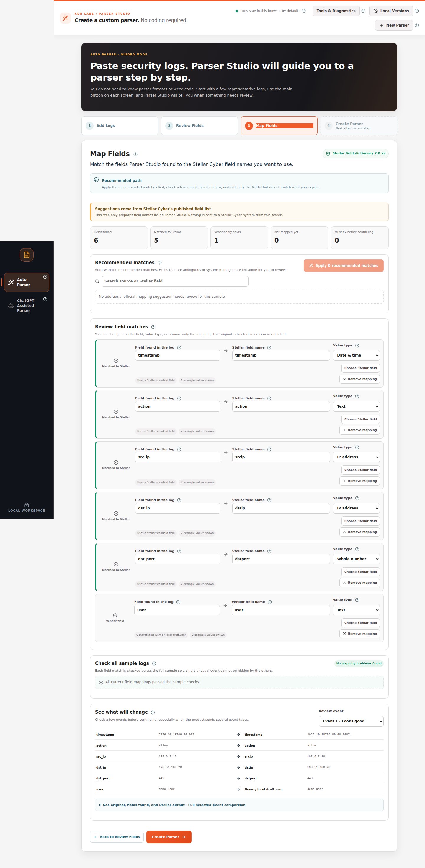Remove mapping for the action field

tap(359, 430)
